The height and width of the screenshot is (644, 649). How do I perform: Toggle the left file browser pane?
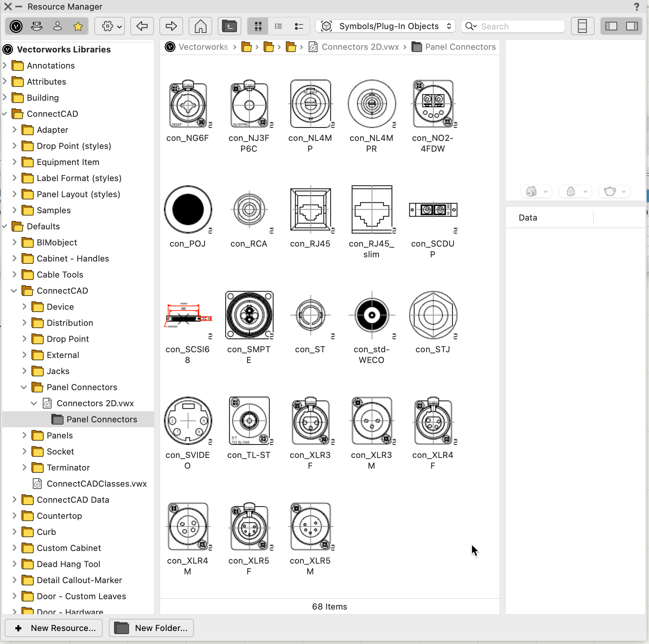point(611,26)
